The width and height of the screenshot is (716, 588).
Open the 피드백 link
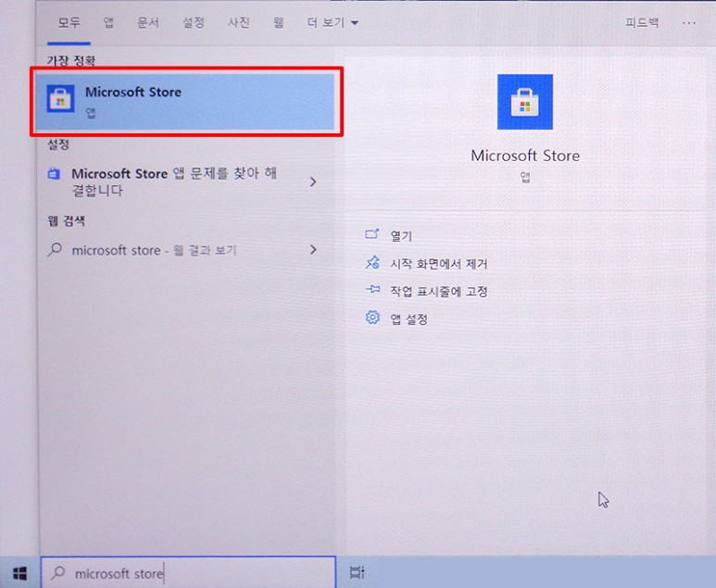(642, 22)
